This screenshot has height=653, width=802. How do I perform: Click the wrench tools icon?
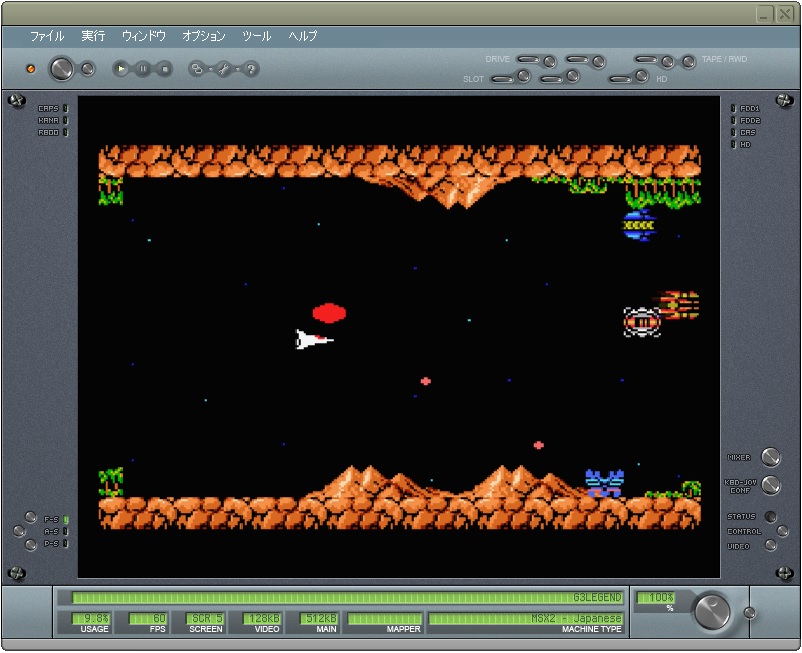[x=224, y=69]
